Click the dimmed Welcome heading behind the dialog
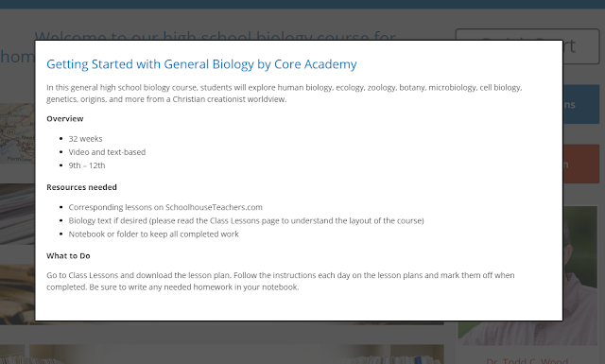The width and height of the screenshot is (605, 364). click(216, 36)
